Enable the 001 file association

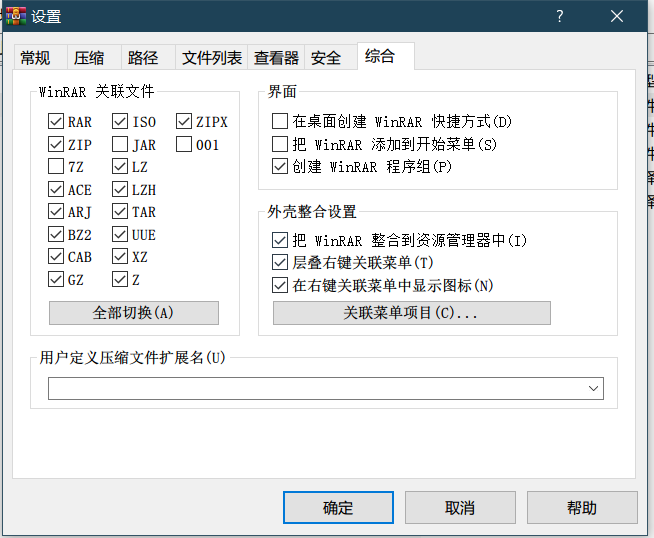click(x=184, y=144)
